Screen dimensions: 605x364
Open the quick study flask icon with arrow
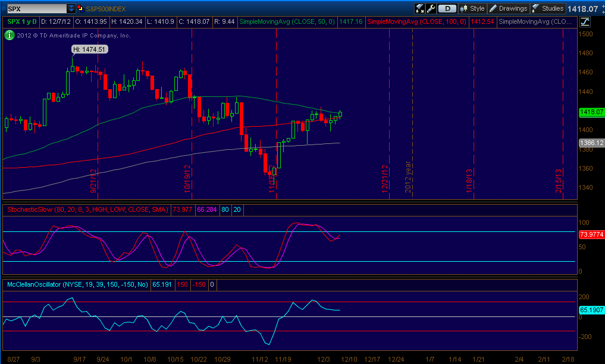[x=420, y=8]
